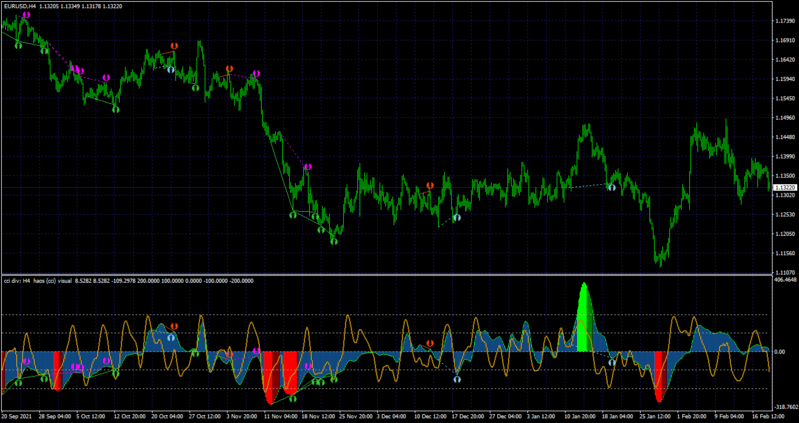The height and width of the screenshot is (423, 799).
Task: Click the light-blue marker near 17 Dec in price chart
Action: point(457,218)
